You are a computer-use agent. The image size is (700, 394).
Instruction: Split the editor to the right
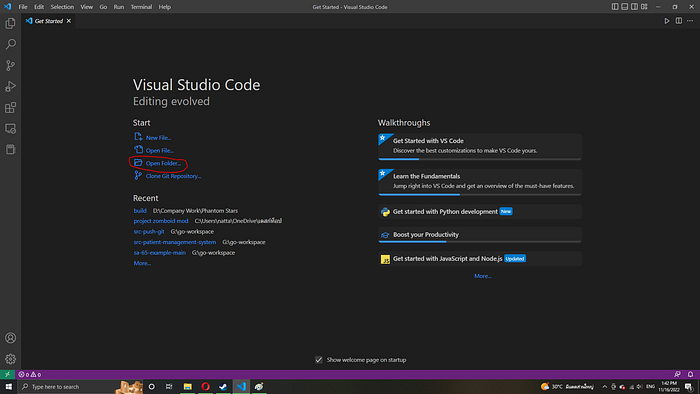tap(679, 21)
